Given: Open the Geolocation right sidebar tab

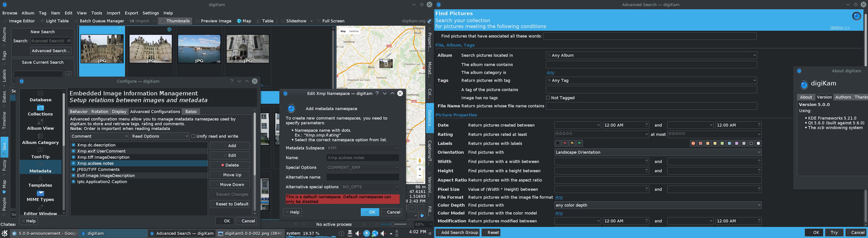Looking at the screenshot, I should click(430, 118).
